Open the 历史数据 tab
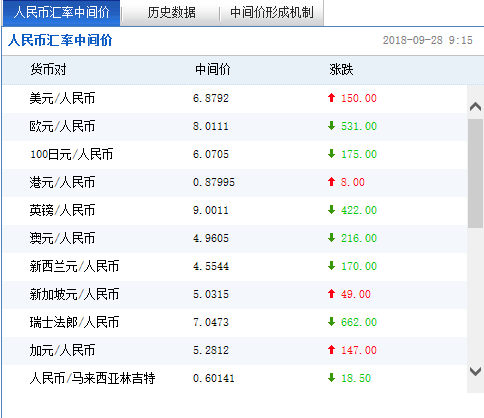This screenshot has width=484, height=418. [x=171, y=13]
